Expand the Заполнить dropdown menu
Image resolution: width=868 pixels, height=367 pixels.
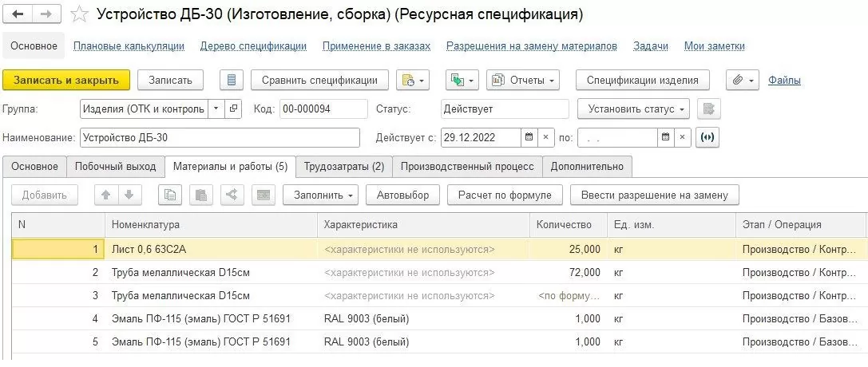click(323, 195)
